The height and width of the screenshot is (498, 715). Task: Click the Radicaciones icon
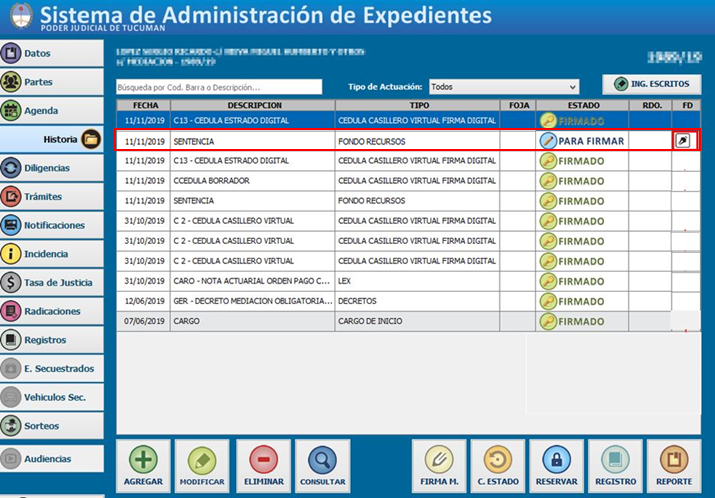click(11, 311)
